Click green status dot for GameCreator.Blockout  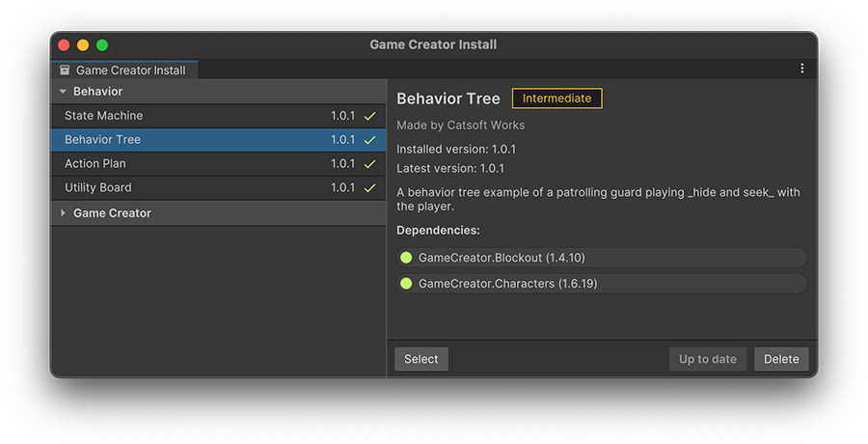tap(406, 257)
